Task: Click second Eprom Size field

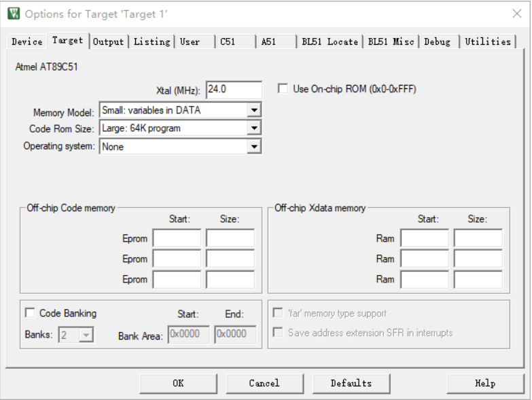Action: (230, 259)
